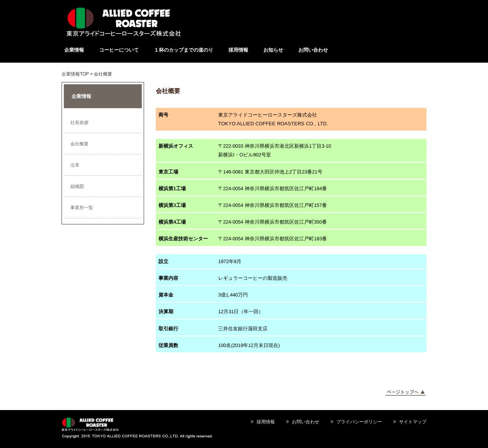Open the プライバシーポリシー footer link
This screenshot has height=448, width=488.
(359, 422)
